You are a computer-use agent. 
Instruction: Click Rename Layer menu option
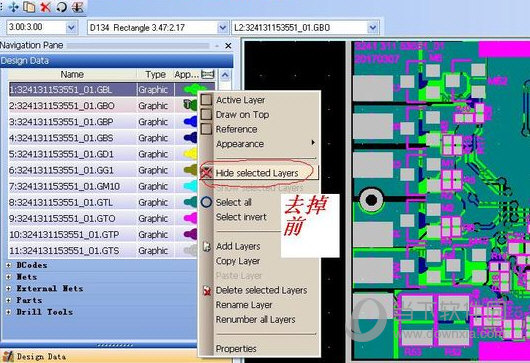[x=244, y=305]
